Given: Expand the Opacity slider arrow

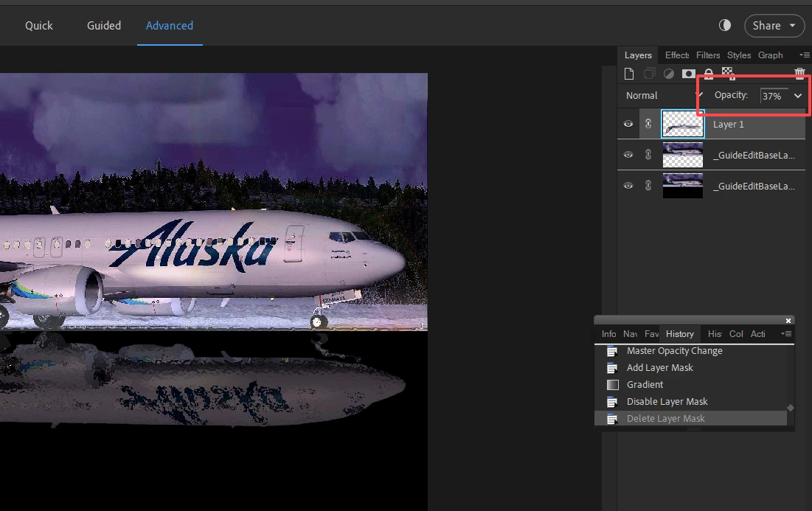Looking at the screenshot, I should point(797,96).
